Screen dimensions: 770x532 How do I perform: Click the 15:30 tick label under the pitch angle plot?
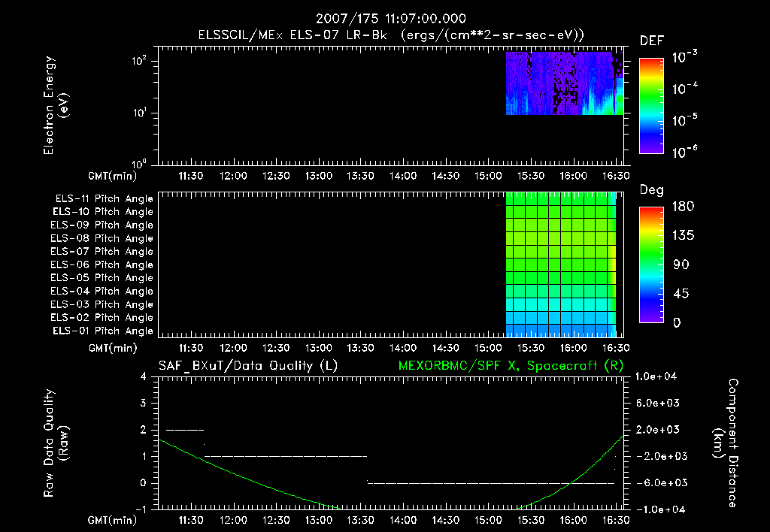point(531,349)
